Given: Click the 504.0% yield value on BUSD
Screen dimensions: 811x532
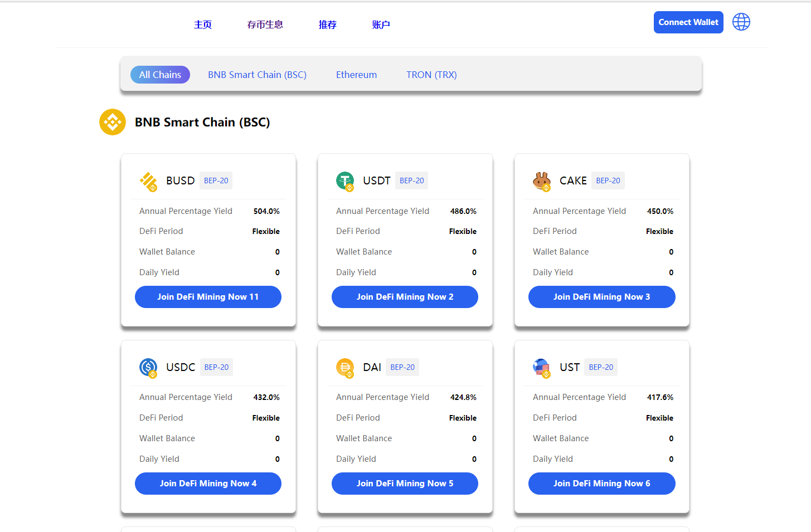Looking at the screenshot, I should 266,211.
